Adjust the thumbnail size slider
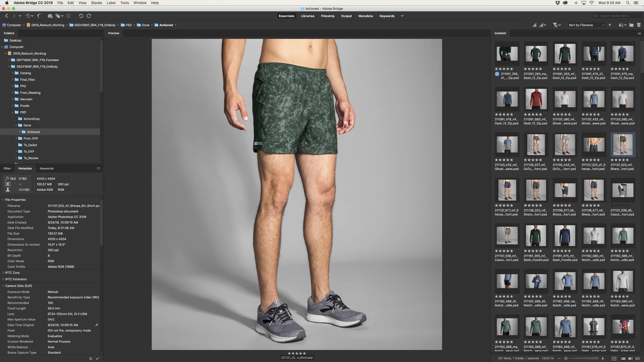The height and width of the screenshot is (362, 644). point(566,359)
